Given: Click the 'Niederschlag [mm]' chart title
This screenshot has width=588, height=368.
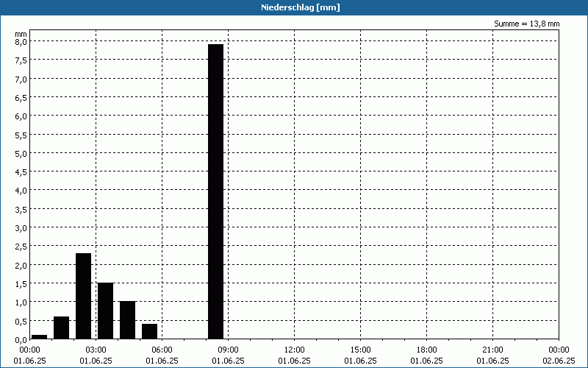Looking at the screenshot, I should [301, 7].
